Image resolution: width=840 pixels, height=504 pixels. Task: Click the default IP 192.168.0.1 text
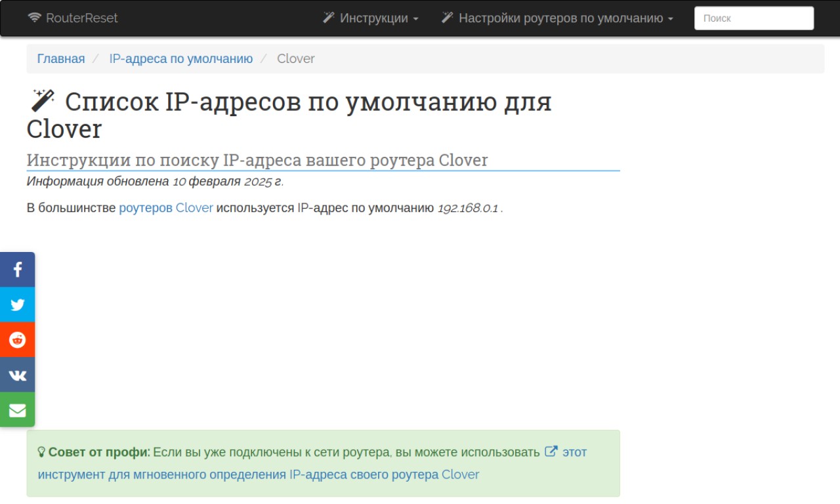coord(468,208)
